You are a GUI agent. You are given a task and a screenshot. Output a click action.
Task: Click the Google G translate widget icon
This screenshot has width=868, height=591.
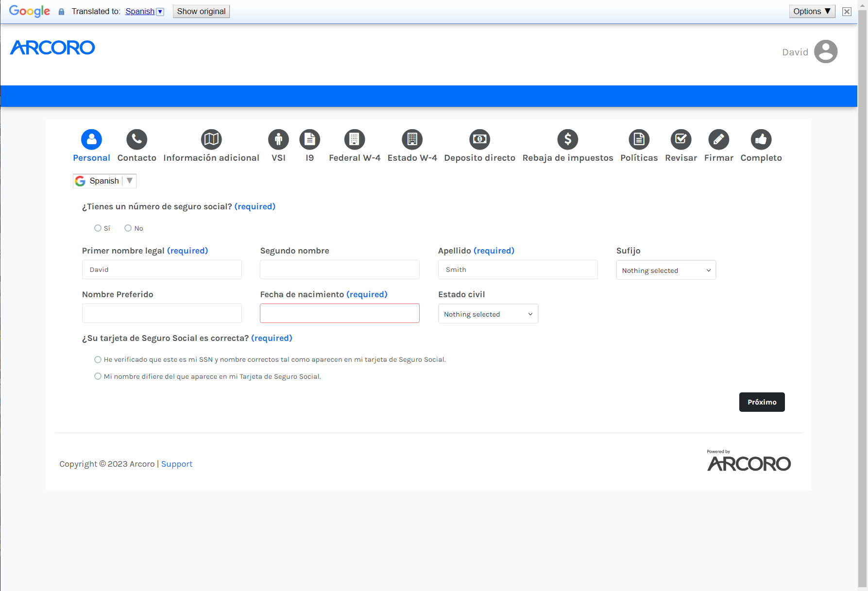click(x=81, y=181)
